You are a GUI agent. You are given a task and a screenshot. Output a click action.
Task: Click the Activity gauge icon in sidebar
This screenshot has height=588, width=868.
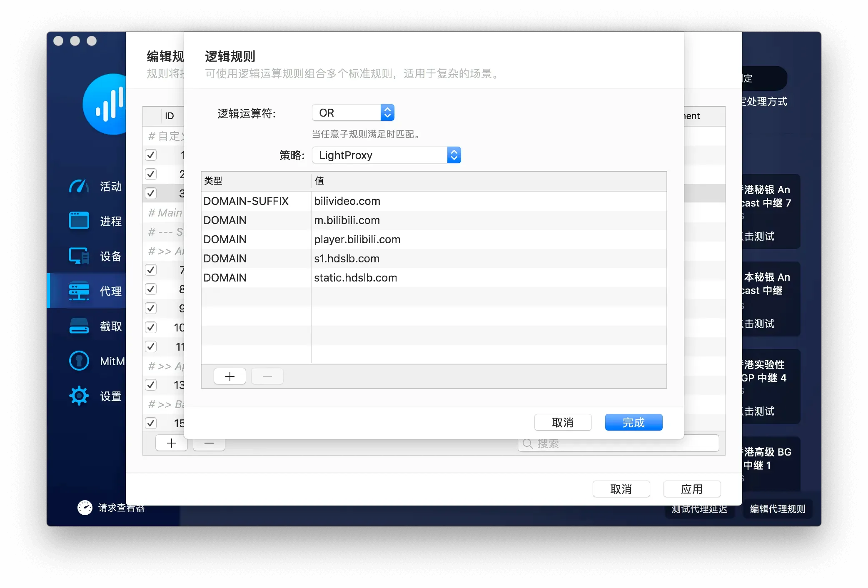[79, 186]
